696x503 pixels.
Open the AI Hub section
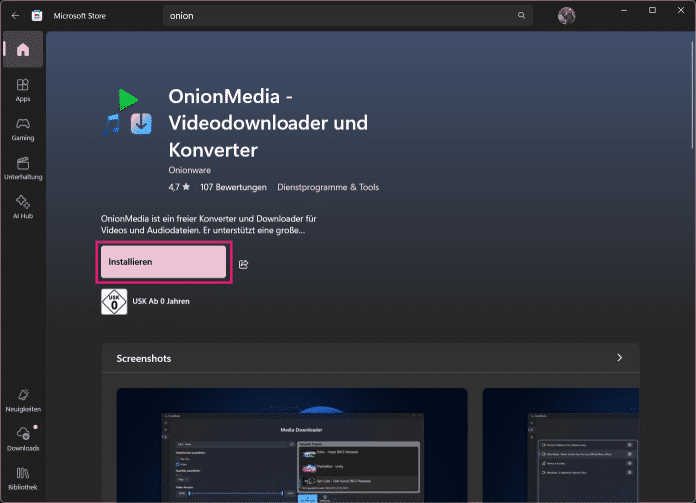coord(22,206)
